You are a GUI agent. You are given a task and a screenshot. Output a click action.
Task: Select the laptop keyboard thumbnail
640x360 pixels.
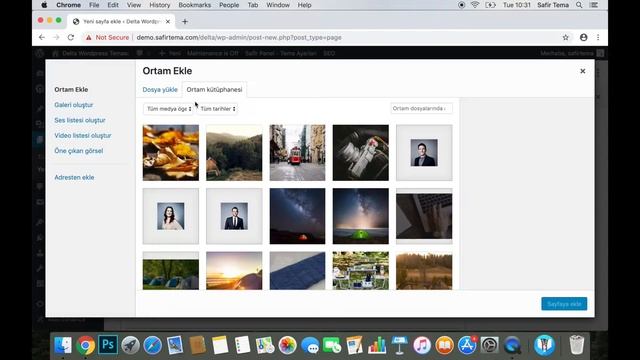[424, 216]
